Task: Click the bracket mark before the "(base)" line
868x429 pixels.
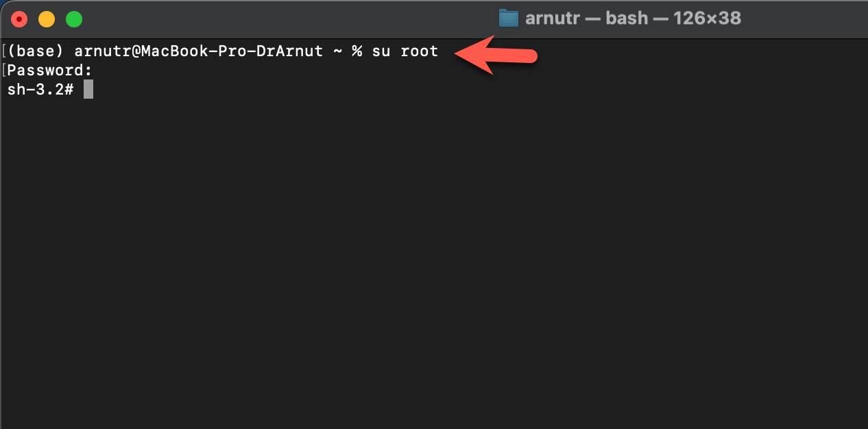Action: click(x=4, y=51)
